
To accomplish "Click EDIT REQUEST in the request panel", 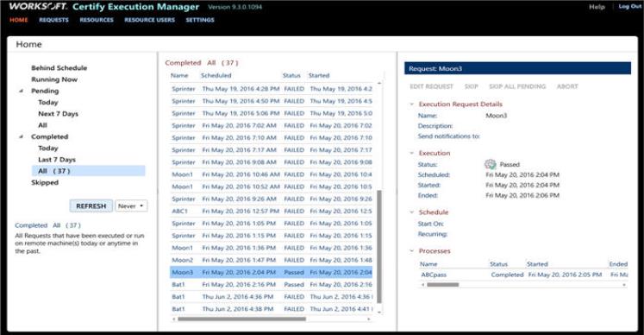I will [x=431, y=86].
